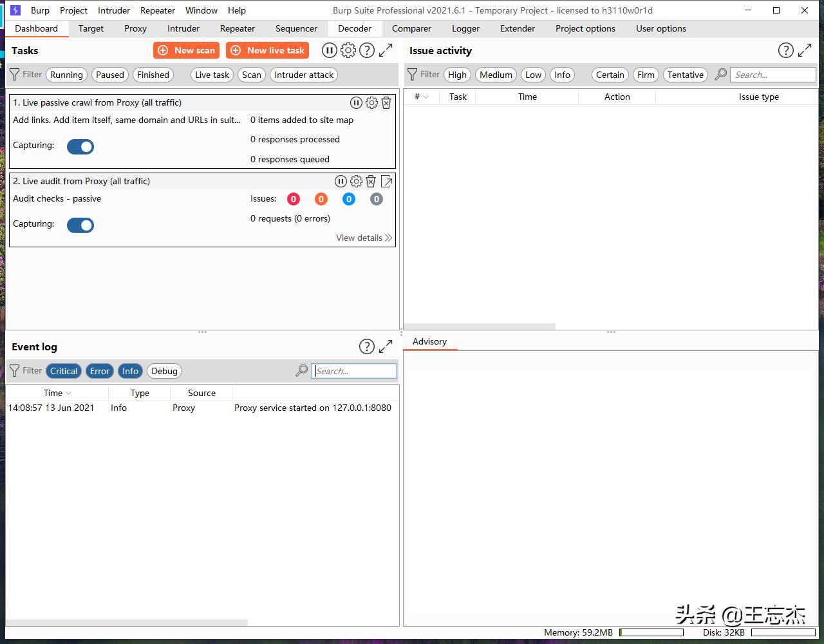The width and height of the screenshot is (824, 644).
Task: Open the Project options tab
Action: (585, 28)
